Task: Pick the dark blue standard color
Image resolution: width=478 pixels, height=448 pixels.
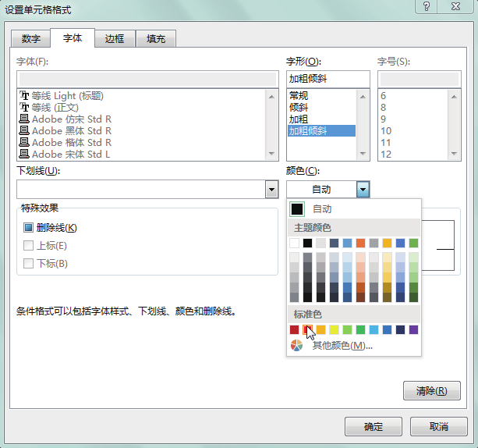Action: [x=400, y=329]
